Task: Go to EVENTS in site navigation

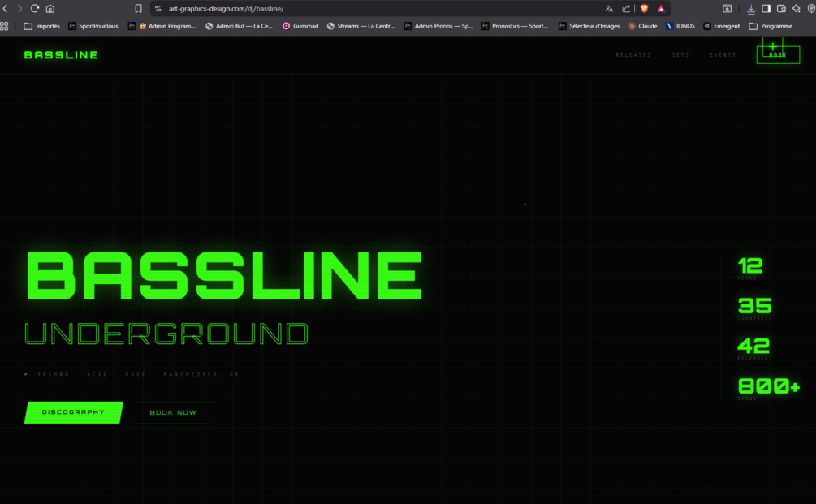Action: tap(723, 54)
